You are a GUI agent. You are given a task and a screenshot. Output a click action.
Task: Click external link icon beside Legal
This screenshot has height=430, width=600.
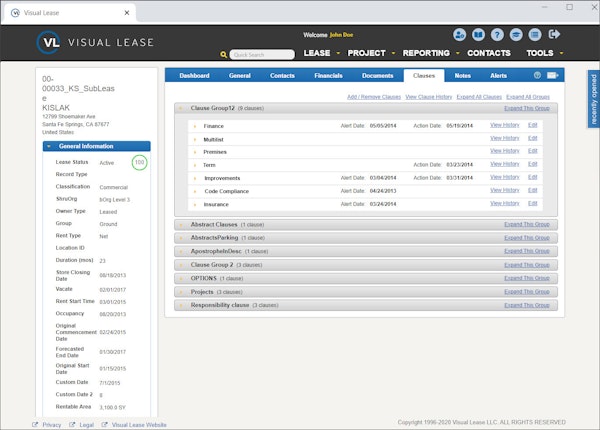pos(72,425)
